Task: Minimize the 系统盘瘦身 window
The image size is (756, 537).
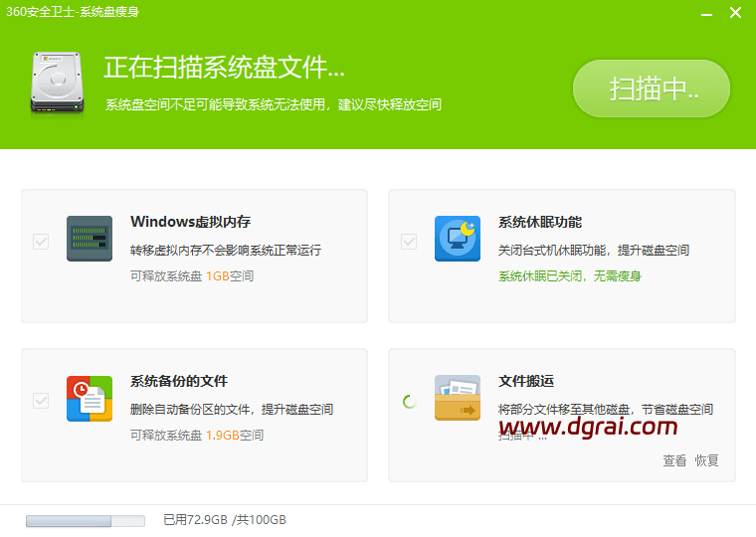Action: click(707, 14)
